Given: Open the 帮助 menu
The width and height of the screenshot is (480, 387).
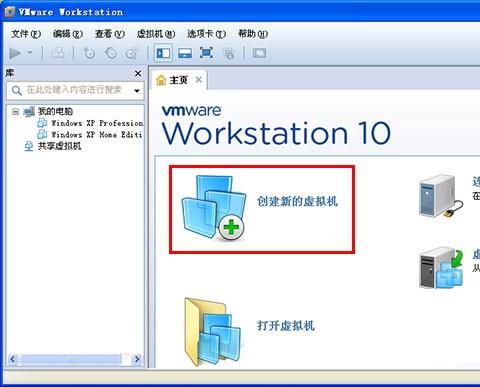Looking at the screenshot, I should point(253,34).
